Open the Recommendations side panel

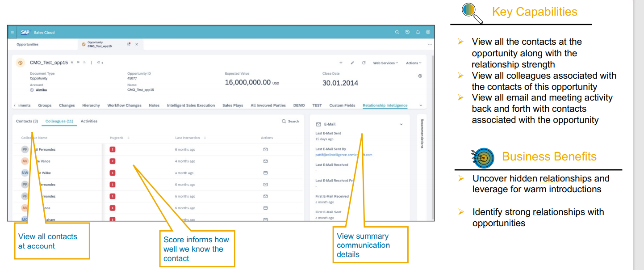click(422, 134)
